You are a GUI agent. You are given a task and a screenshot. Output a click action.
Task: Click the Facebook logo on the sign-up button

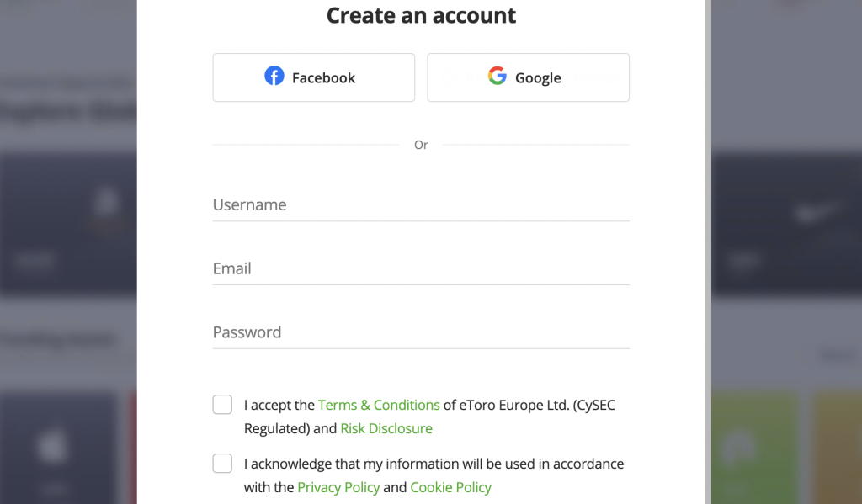point(274,76)
